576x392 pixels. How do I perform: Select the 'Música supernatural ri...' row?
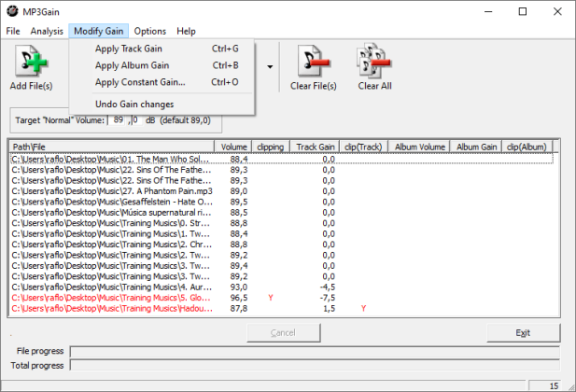[x=281, y=213]
